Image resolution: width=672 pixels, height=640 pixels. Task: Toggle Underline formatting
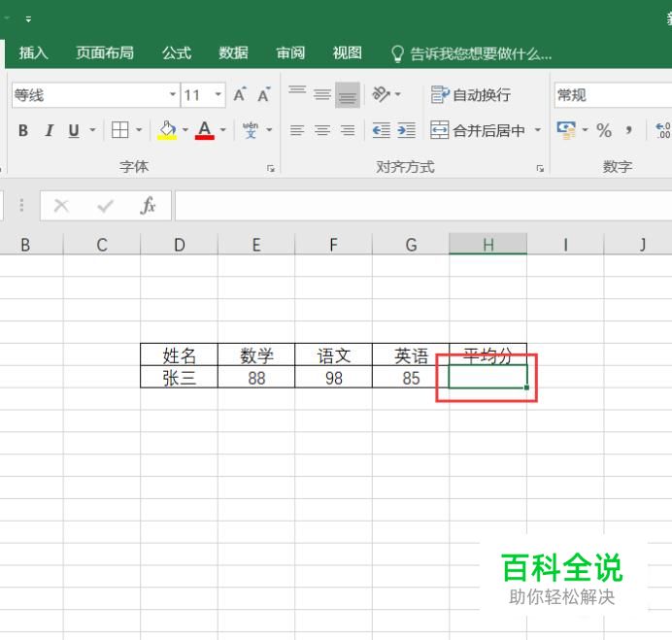[x=74, y=130]
